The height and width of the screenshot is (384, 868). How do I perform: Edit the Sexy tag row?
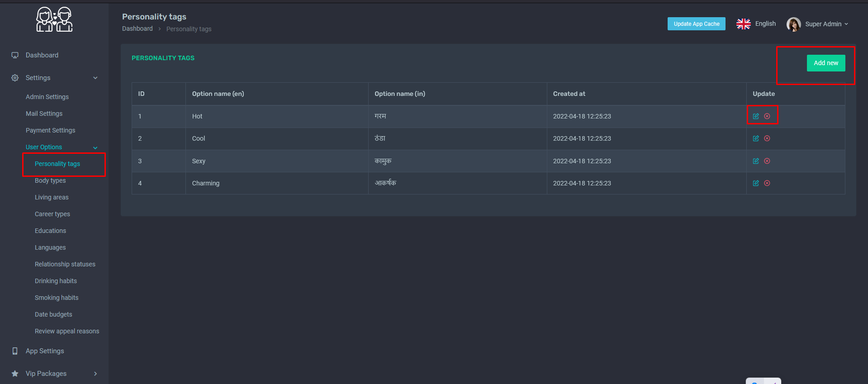pyautogui.click(x=755, y=161)
